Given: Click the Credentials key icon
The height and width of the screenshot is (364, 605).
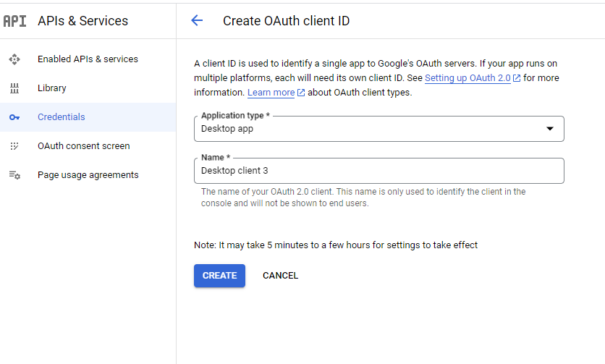Looking at the screenshot, I should tap(14, 117).
